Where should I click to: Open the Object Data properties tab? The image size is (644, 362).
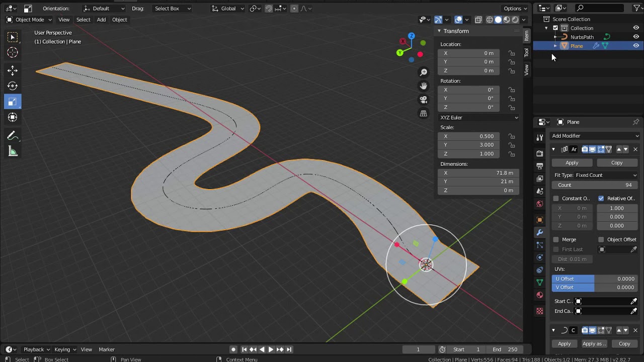540,283
